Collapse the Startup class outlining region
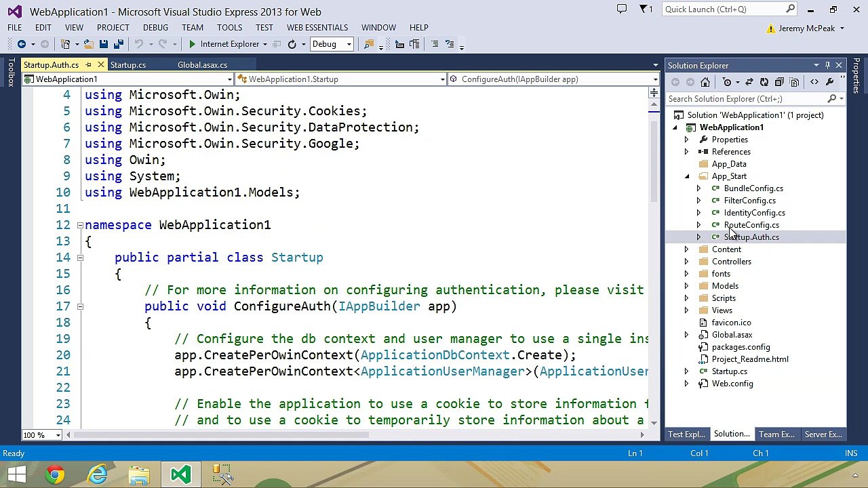Image resolution: width=868 pixels, height=488 pixels. 79,258
